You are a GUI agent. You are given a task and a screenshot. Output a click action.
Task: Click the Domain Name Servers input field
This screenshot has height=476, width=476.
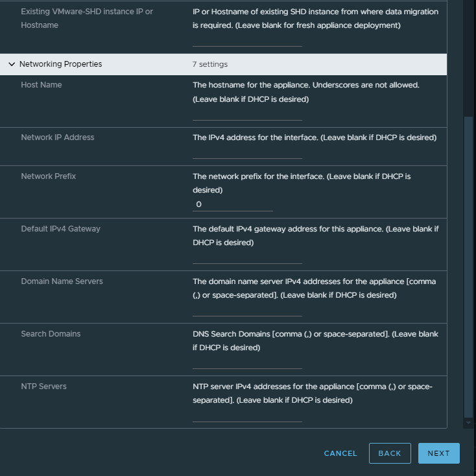click(x=247, y=310)
